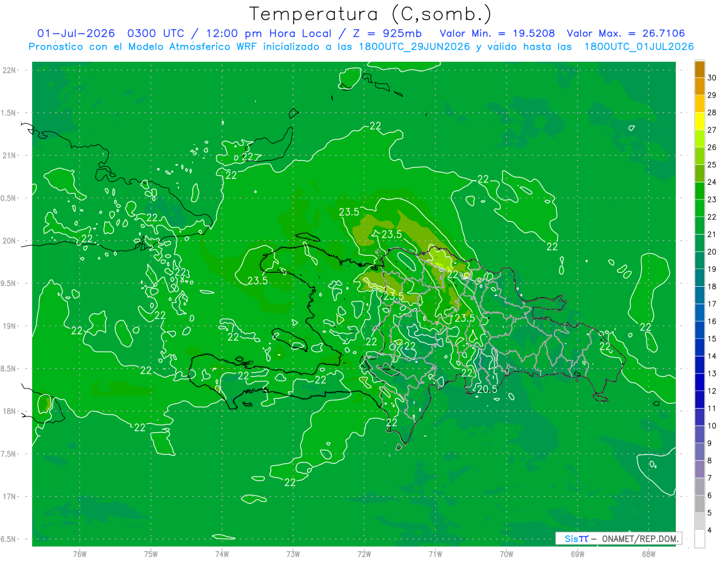
Task: Pick the blue swatch between 15 and 16
Action: click(x=699, y=330)
